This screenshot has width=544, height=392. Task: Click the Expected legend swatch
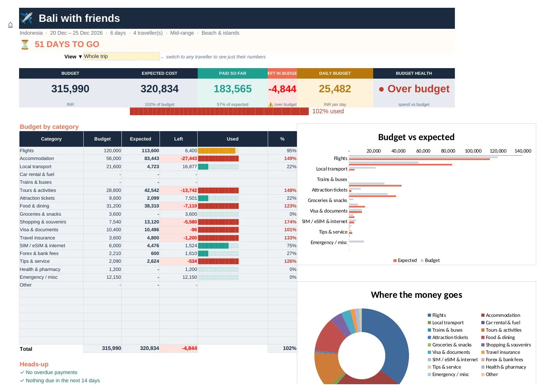[395, 260]
